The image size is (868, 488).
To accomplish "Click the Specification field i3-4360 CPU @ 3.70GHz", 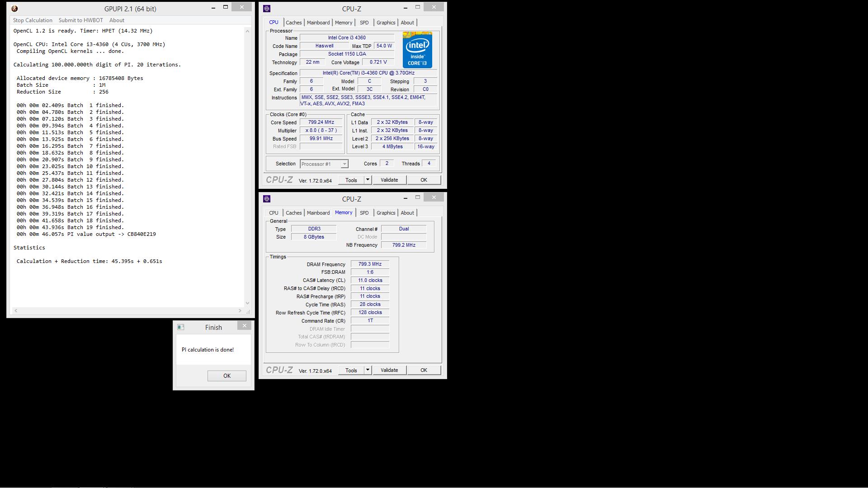I will pyautogui.click(x=368, y=73).
